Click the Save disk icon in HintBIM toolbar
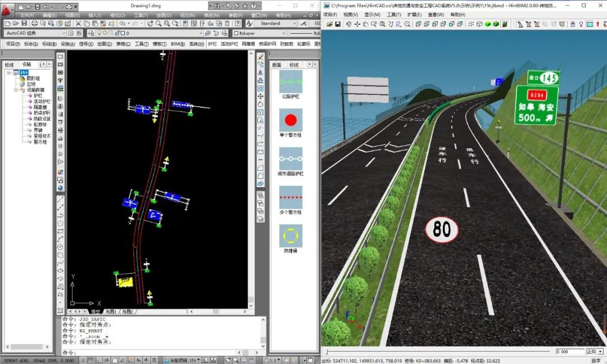The height and width of the screenshot is (364, 607). pos(338,24)
